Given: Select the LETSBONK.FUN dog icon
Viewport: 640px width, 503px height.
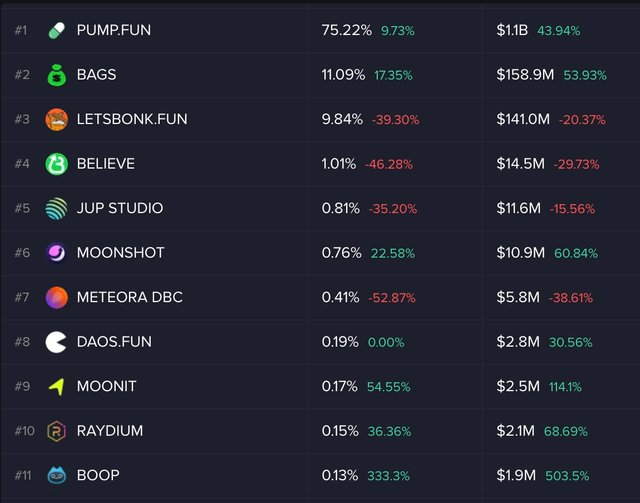Looking at the screenshot, I should click(57, 120).
